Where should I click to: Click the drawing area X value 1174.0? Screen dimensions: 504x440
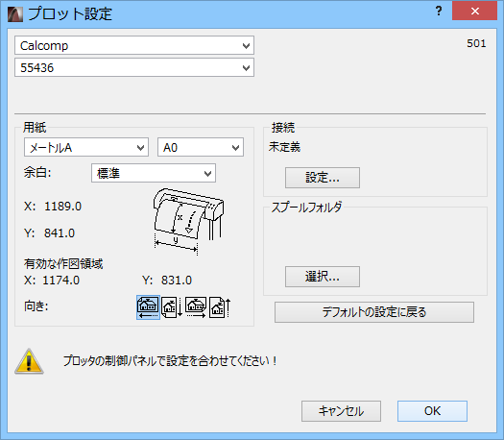[x=60, y=281]
